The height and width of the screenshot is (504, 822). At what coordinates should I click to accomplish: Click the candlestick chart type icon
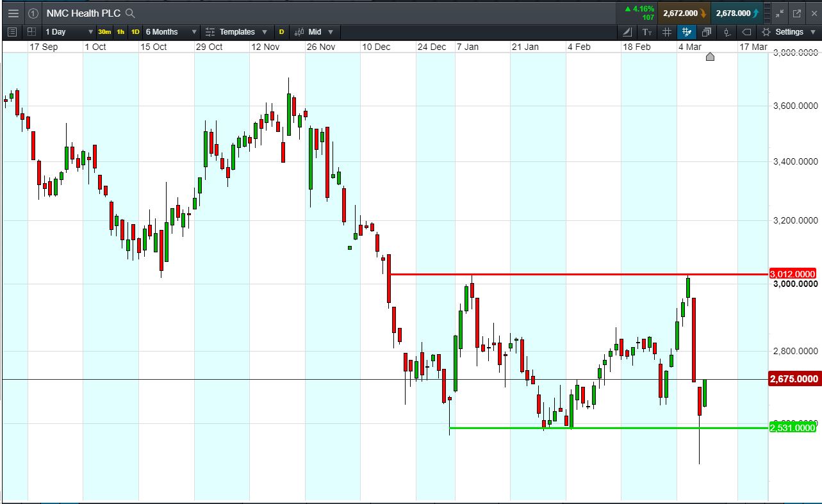point(299,32)
